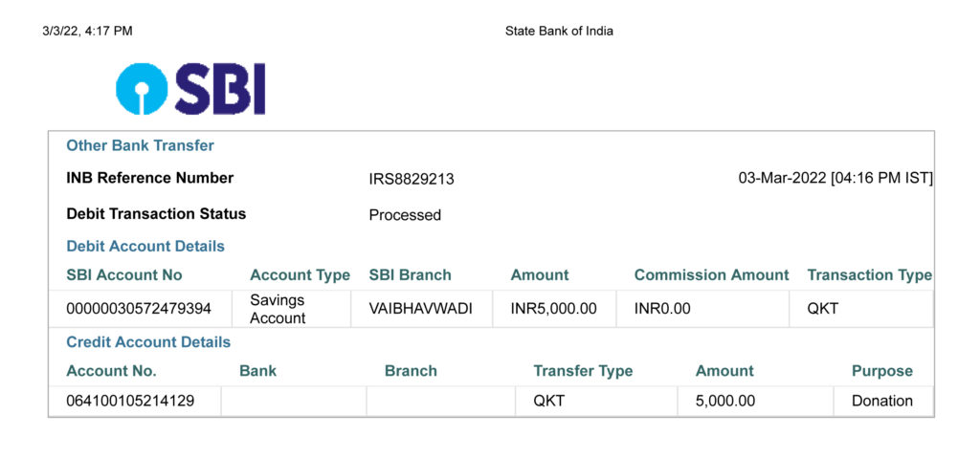Click the INR0.00 commission amount cell

703,309
